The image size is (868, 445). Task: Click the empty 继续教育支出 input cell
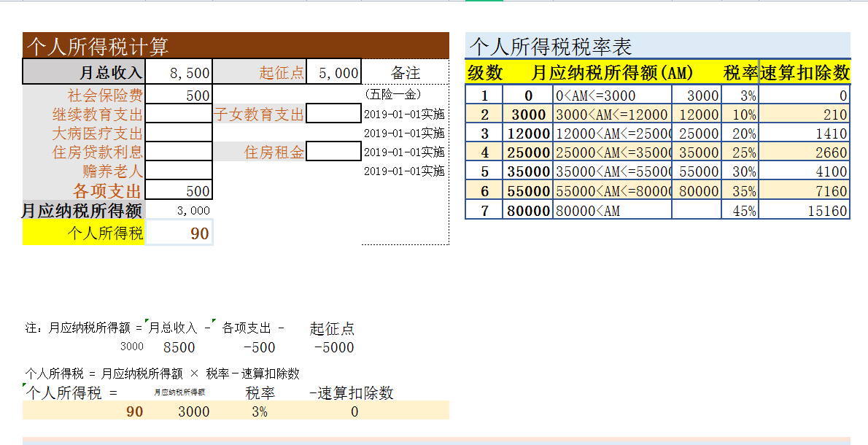[x=180, y=113]
